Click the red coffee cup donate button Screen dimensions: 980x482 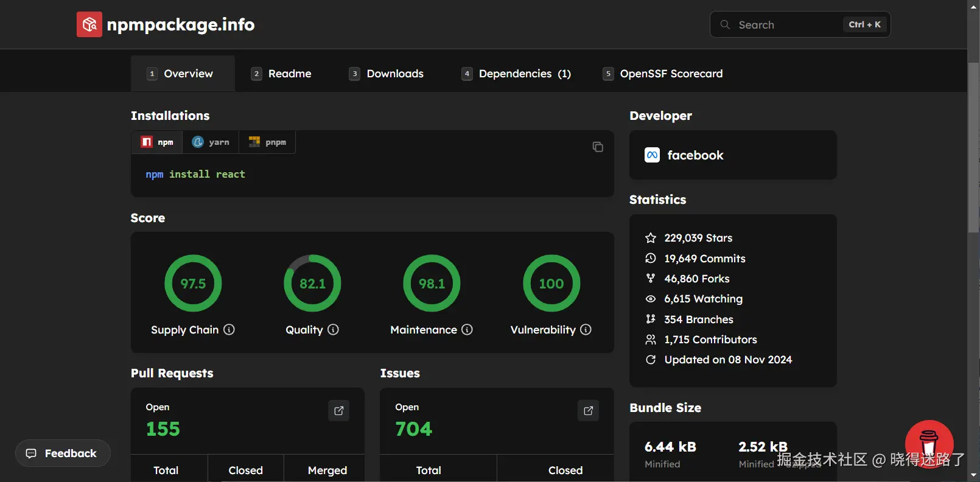[x=929, y=444]
